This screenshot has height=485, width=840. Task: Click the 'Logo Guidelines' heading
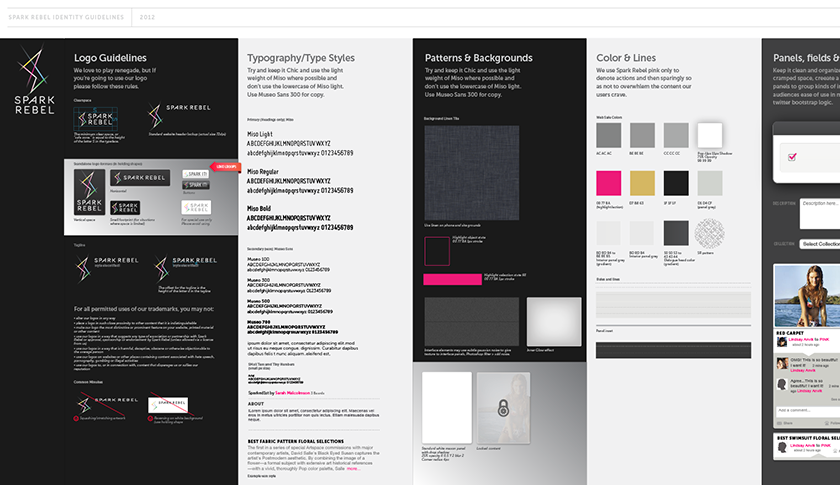(110, 58)
